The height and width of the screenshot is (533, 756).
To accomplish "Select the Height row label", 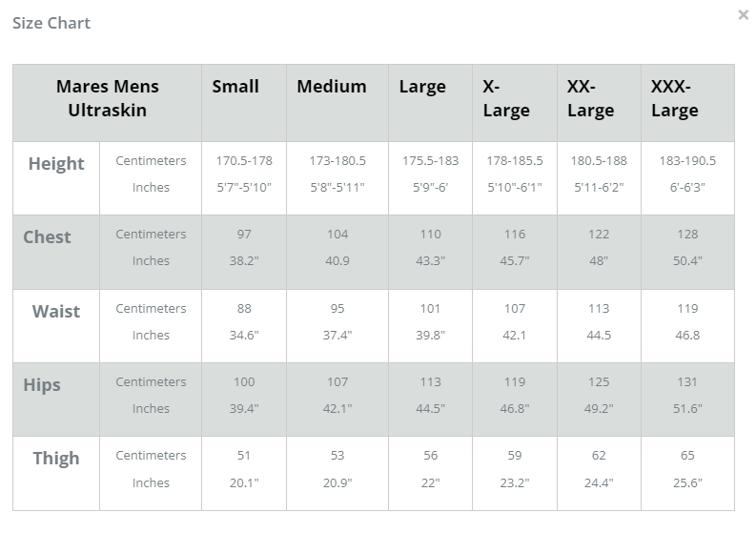I will [56, 164].
